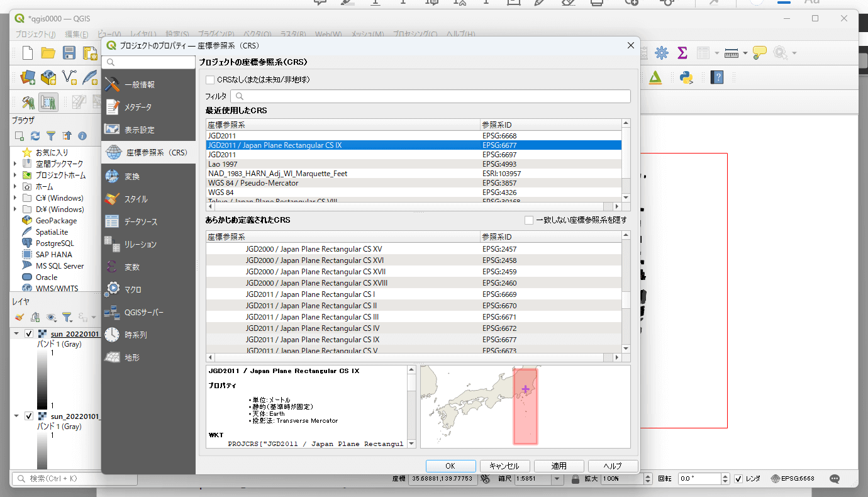Click the Manage Map Themes eye icon
868x497 pixels.
click(x=51, y=317)
